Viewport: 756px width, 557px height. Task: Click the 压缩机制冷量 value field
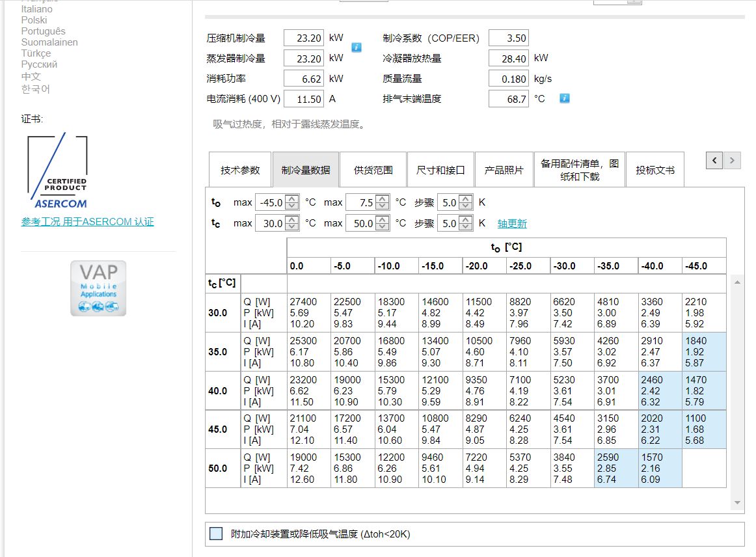point(304,38)
